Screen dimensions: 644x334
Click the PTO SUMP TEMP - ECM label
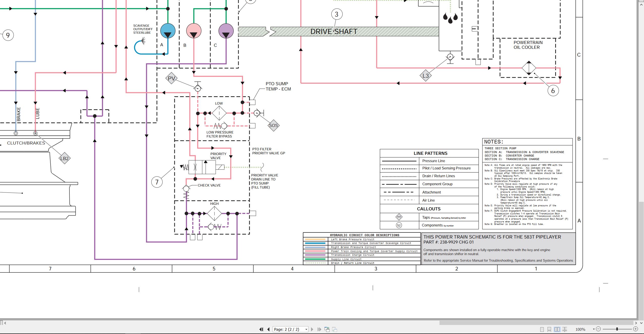point(278,86)
